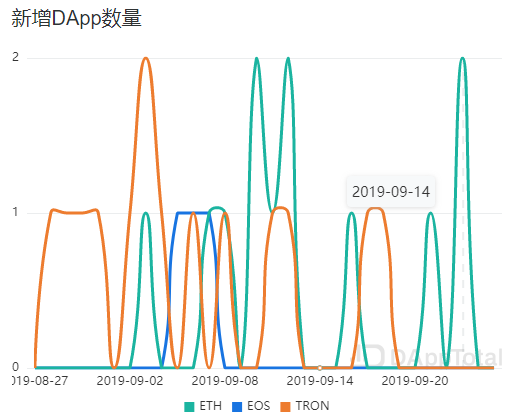This screenshot has height=420, width=513.
Task: Toggle the ETH series in the legend
Action: point(203,406)
